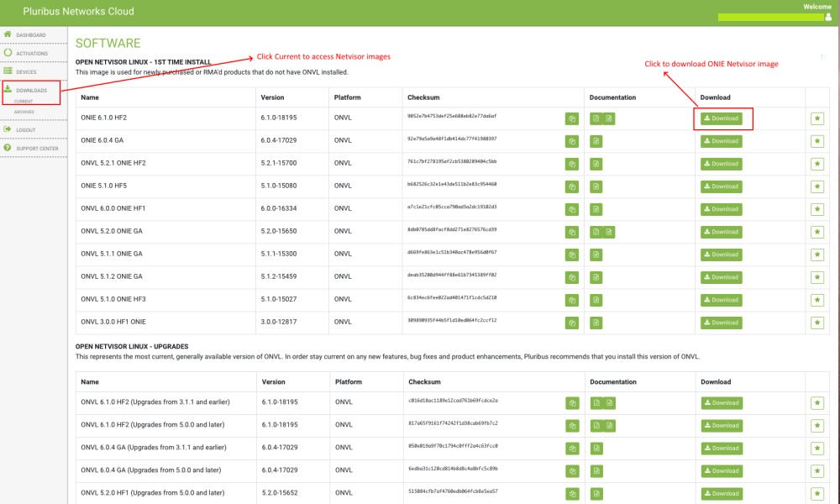Download ONVL 6.1.0 HF2 upgrade from 5.0.0 and later

pyautogui.click(x=722, y=426)
